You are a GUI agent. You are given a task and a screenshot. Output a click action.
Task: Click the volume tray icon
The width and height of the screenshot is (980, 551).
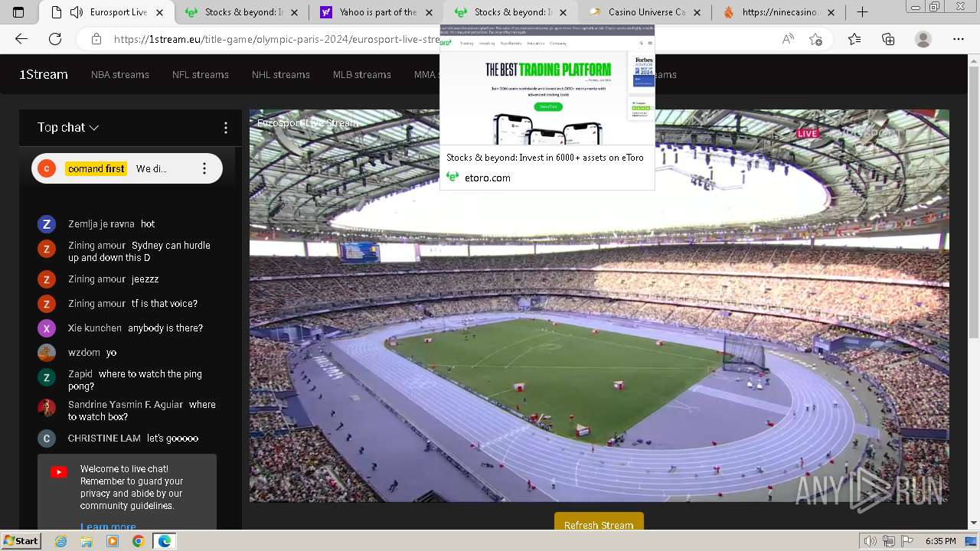coord(871,541)
